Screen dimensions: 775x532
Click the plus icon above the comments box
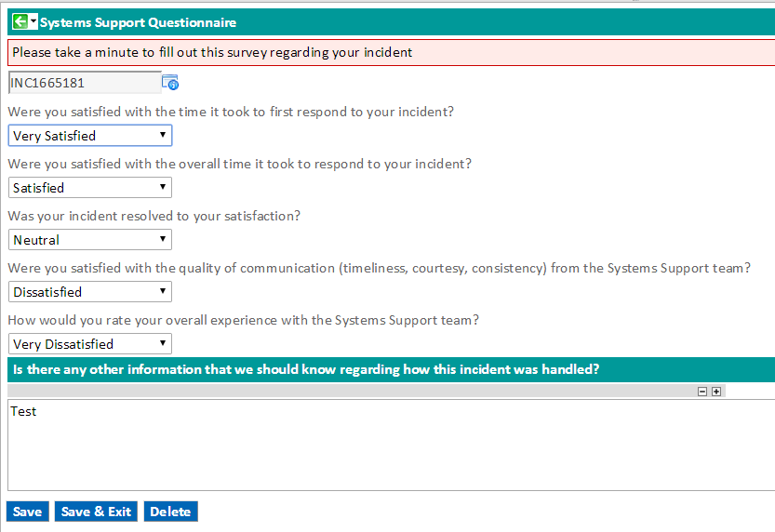point(716,392)
